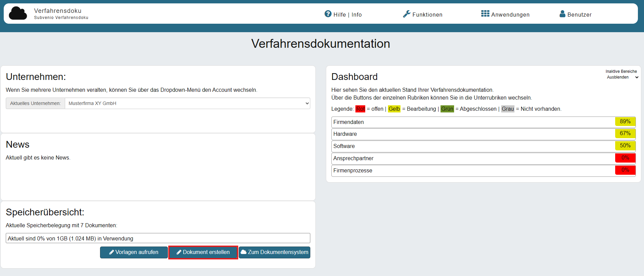Open the Ansprechpartner dashboard row
This screenshot has width=644, height=276.
(x=484, y=159)
